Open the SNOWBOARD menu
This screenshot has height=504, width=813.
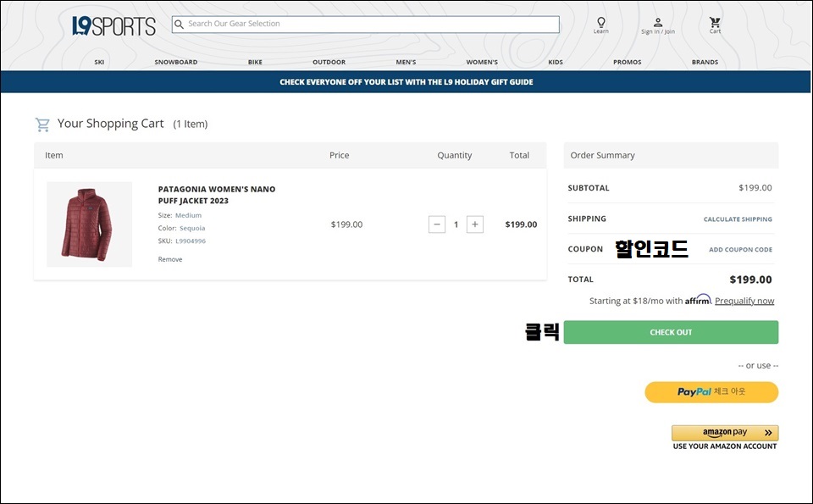[x=176, y=62]
